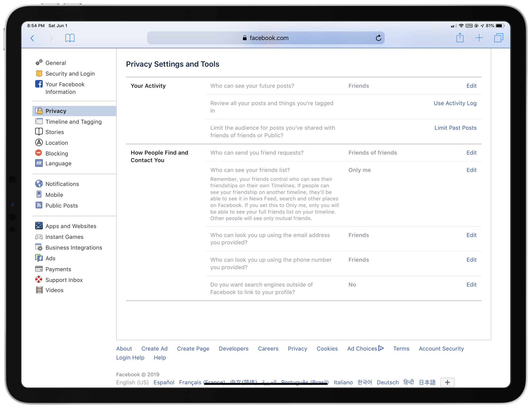The width and height of the screenshot is (532, 409).
Task: Open Cookies footer link
Action: pyautogui.click(x=327, y=349)
